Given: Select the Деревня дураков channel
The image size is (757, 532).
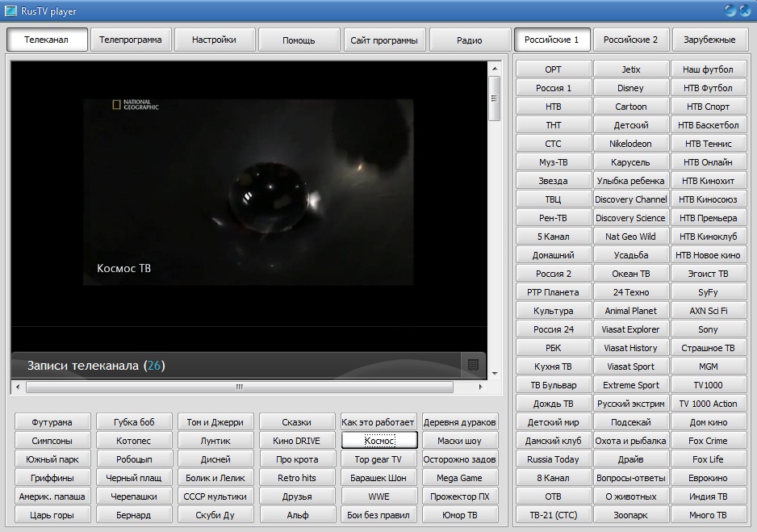Looking at the screenshot, I should 460,422.
